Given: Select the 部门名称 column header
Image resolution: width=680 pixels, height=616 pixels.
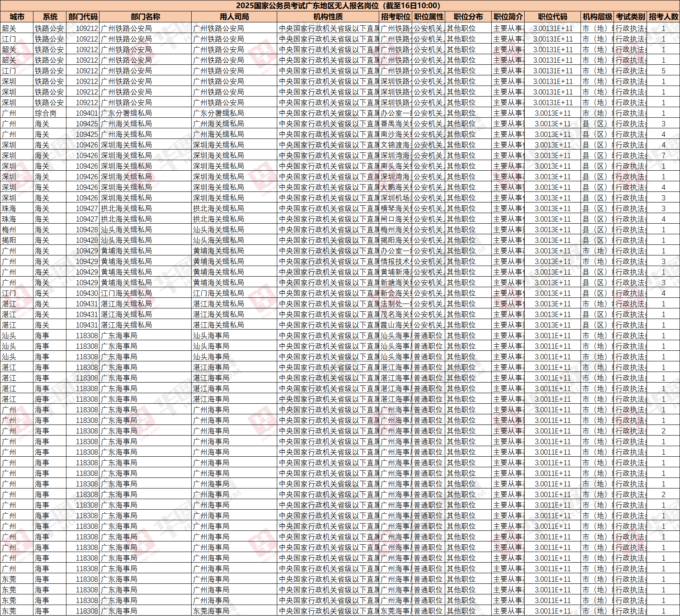Looking at the screenshot, I should coord(145,17).
